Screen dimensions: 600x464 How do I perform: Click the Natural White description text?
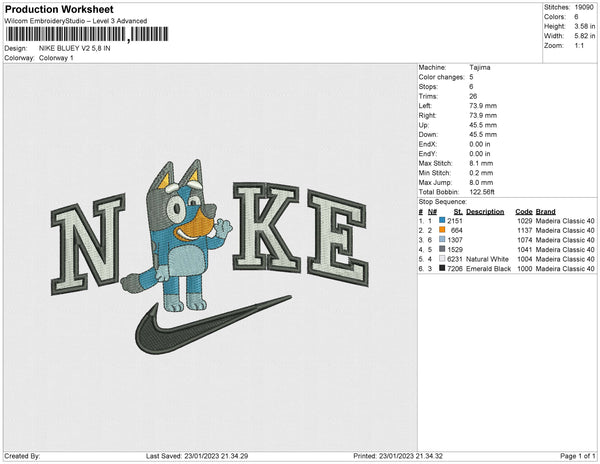coord(487,259)
